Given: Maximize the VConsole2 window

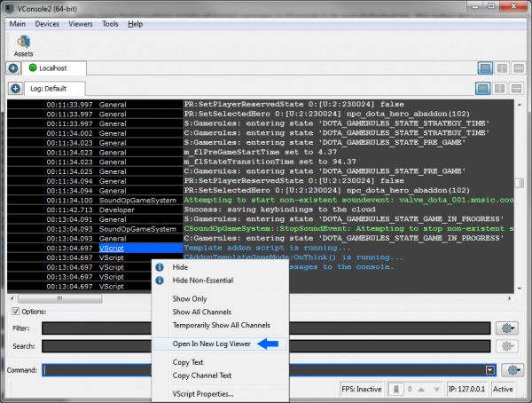Looking at the screenshot, I should (x=490, y=6).
